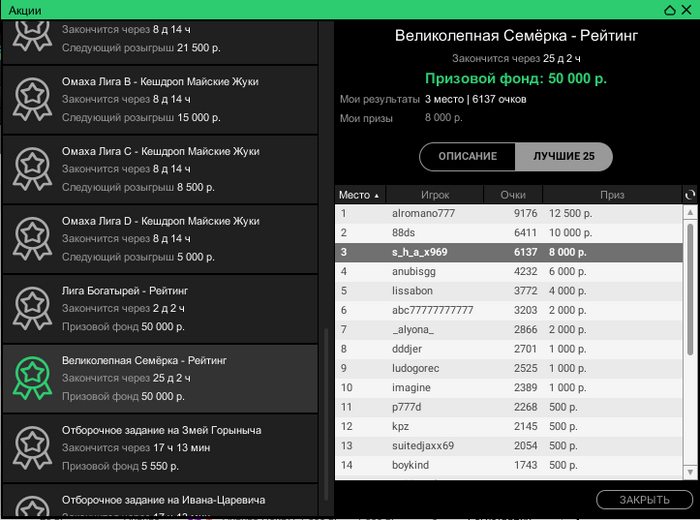Sort leaderboard by Приз column header
Viewport: 700px width, 520px height.
coord(612,195)
